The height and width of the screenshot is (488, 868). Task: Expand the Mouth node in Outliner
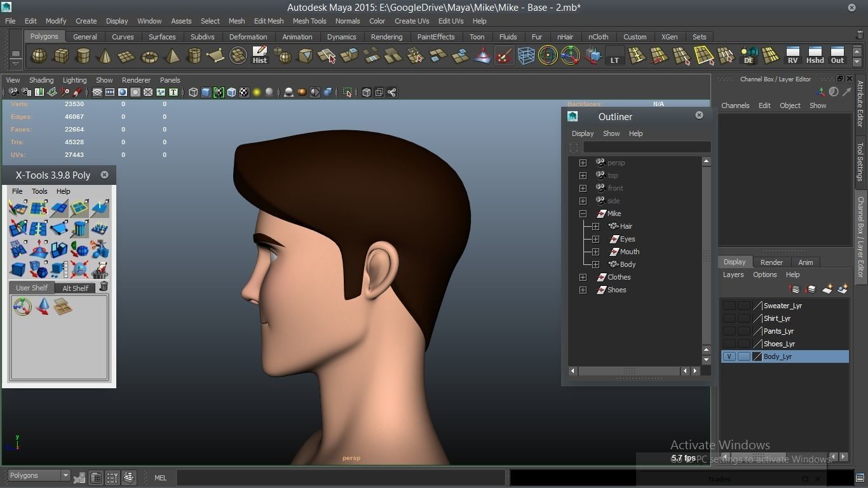595,252
